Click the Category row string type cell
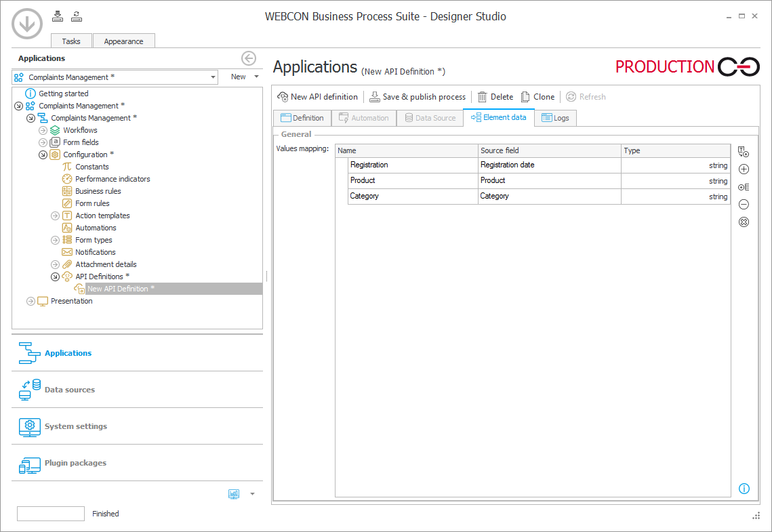The image size is (772, 532). [x=676, y=197]
